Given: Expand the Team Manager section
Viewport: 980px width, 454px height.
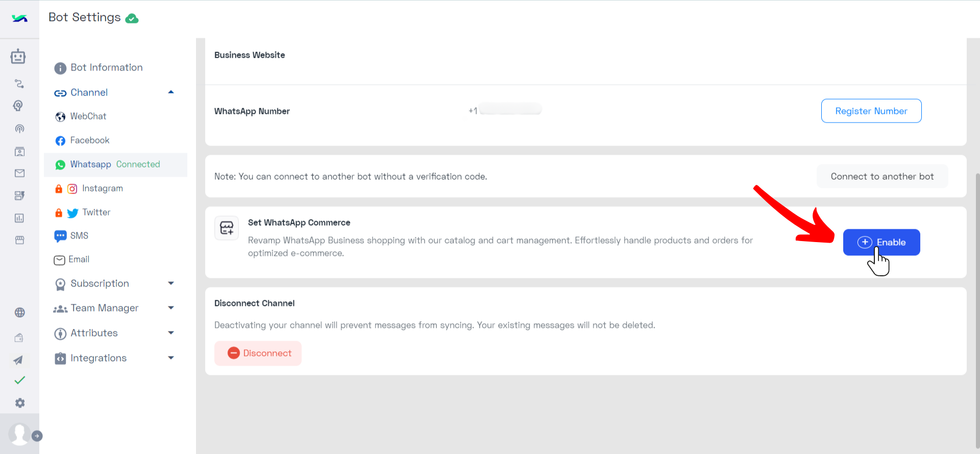Looking at the screenshot, I should click(114, 308).
